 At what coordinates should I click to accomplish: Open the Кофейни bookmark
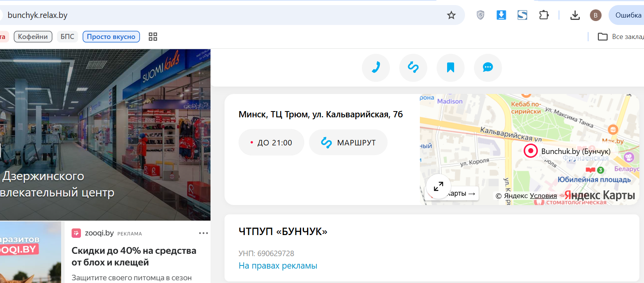click(33, 37)
